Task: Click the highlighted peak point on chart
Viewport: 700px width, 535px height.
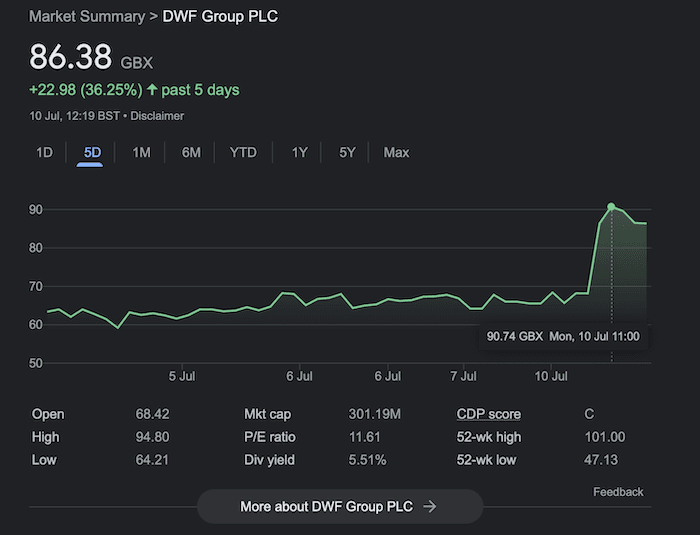Action: click(611, 207)
